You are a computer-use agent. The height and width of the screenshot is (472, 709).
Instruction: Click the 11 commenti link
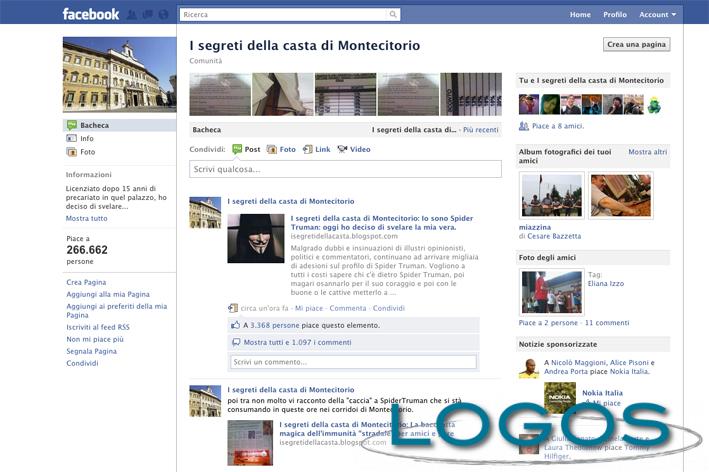[607, 323]
